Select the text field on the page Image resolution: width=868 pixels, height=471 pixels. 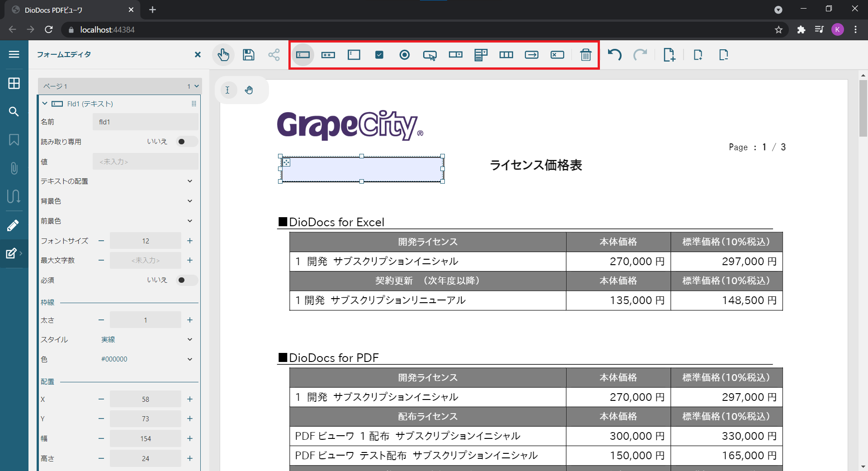coord(362,169)
